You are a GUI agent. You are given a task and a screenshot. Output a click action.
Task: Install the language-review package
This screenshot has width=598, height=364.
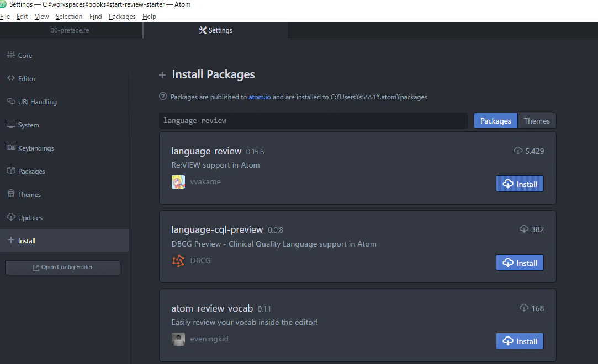tap(520, 184)
